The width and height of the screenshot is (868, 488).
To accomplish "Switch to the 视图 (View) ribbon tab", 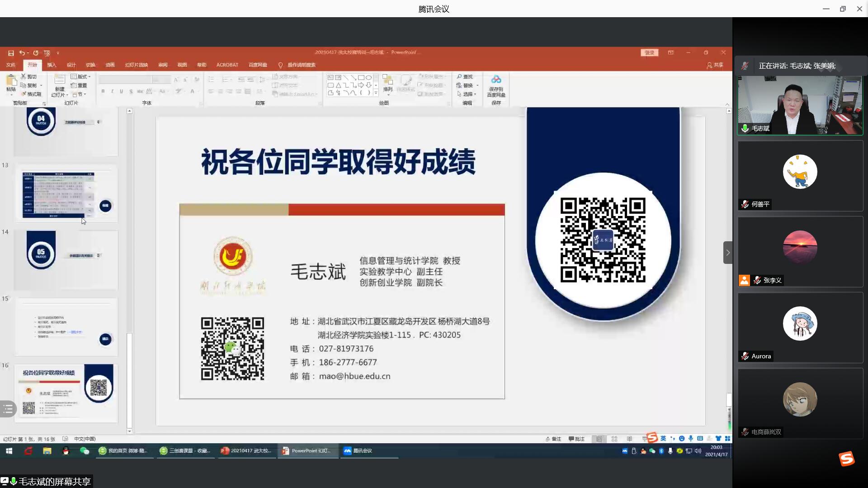I will tap(182, 65).
